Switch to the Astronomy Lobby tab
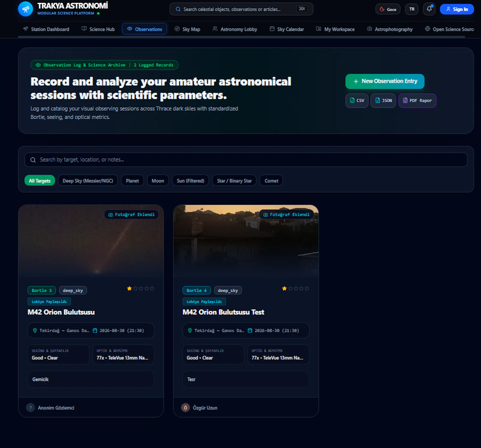 [x=235, y=29]
